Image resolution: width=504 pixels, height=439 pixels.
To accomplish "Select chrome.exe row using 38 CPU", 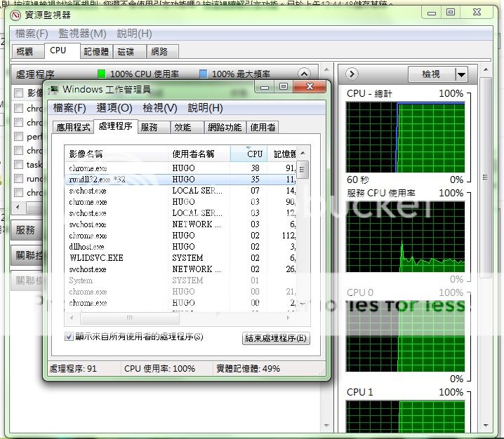I will point(180,168).
